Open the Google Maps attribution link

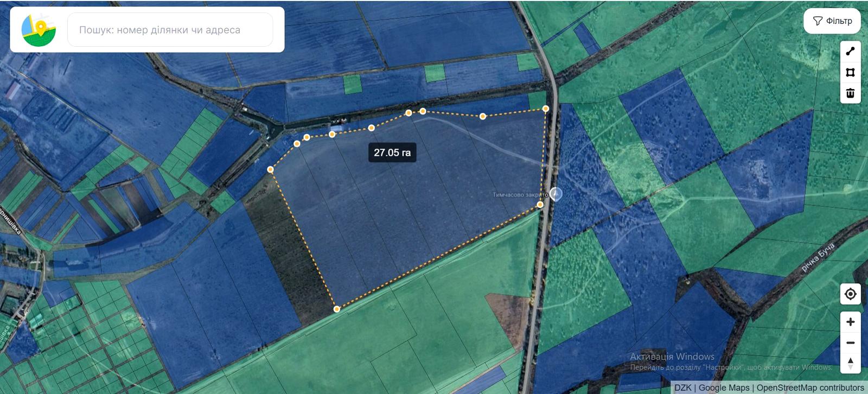point(724,387)
